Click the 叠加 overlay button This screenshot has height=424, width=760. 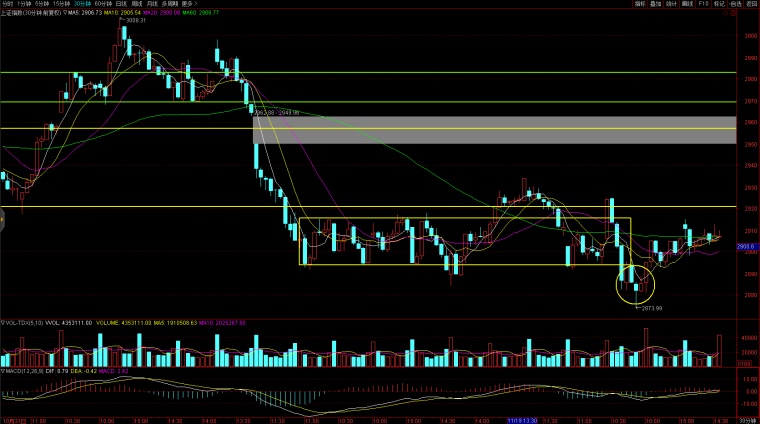tap(655, 4)
